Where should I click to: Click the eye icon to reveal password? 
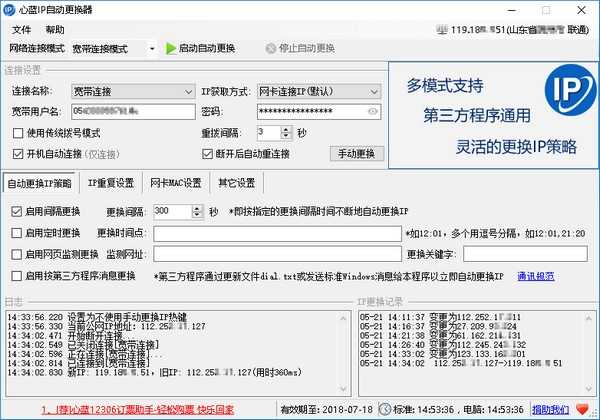point(373,111)
